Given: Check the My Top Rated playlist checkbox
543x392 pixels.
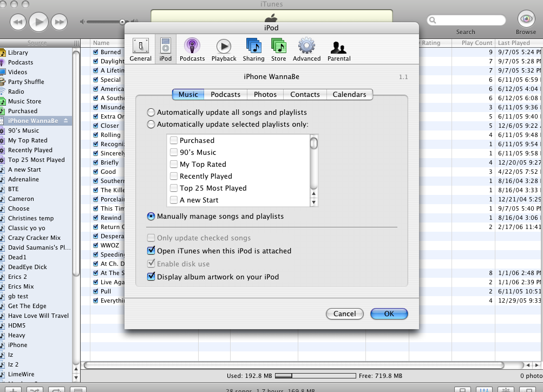Looking at the screenshot, I should point(174,164).
